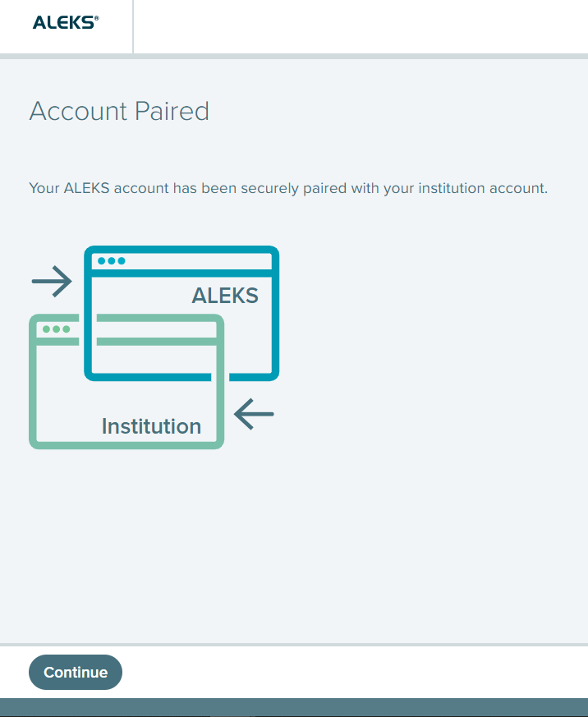Click the blue ALEKS window title bar
This screenshot has width=588, height=717.
point(181,261)
